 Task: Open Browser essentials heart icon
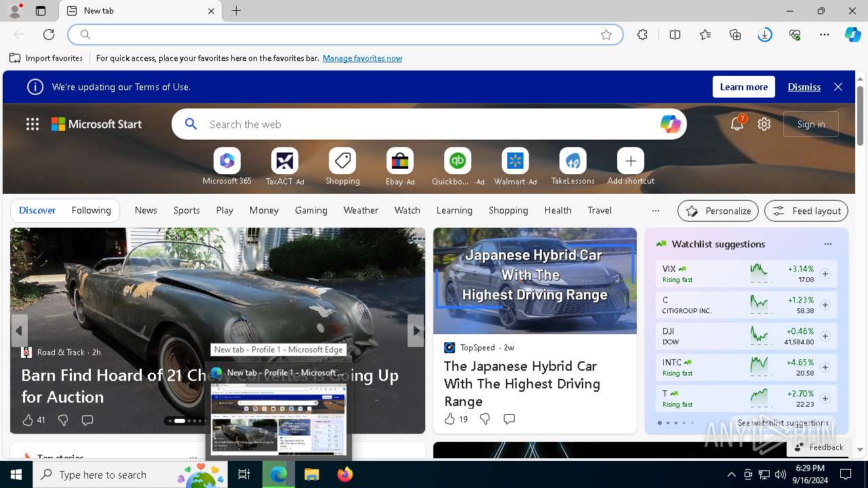coord(795,35)
